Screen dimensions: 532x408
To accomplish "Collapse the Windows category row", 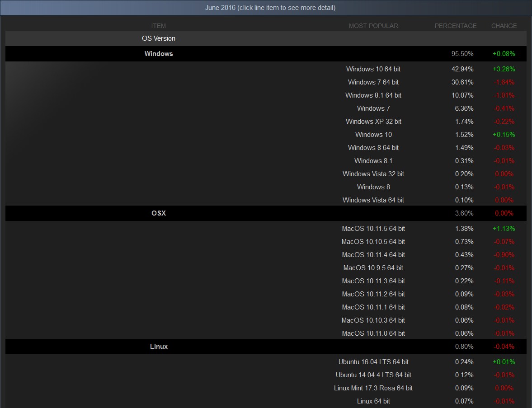I will [266, 54].
